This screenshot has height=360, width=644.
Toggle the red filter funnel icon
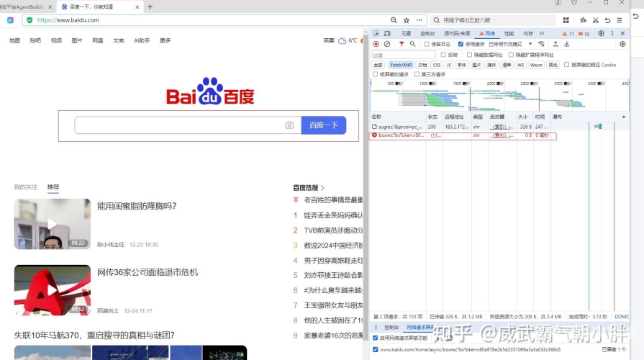tap(402, 44)
